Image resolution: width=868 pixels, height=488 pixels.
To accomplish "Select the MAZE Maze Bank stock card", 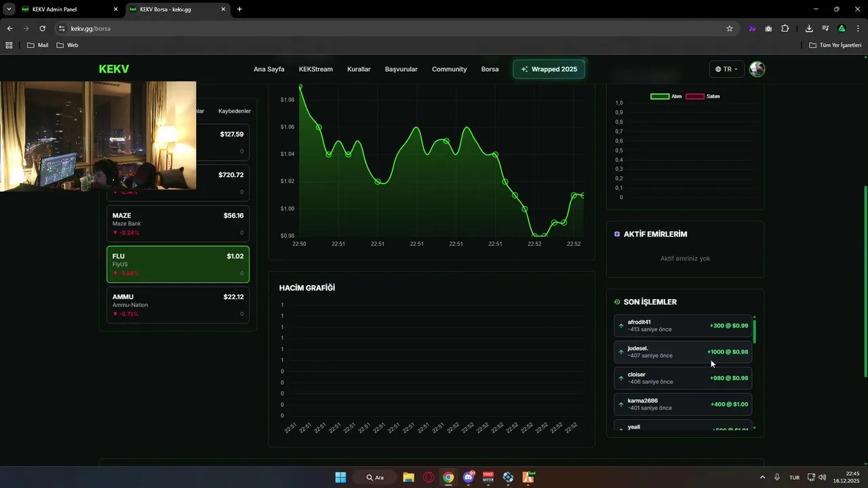I will pyautogui.click(x=178, y=224).
